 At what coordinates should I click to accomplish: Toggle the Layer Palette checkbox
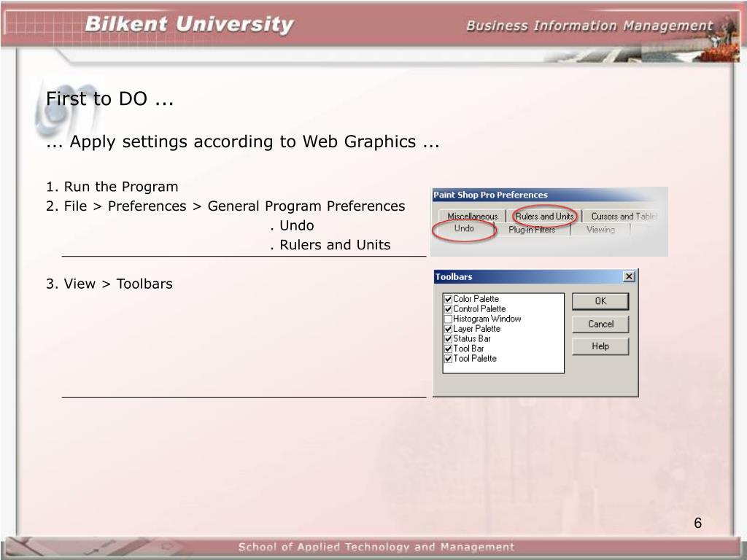coord(448,329)
